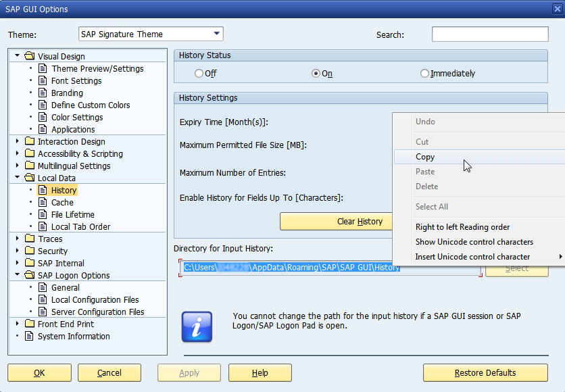Open the Theme Preview/Settings page icon
565x392 pixels.
[x=43, y=68]
